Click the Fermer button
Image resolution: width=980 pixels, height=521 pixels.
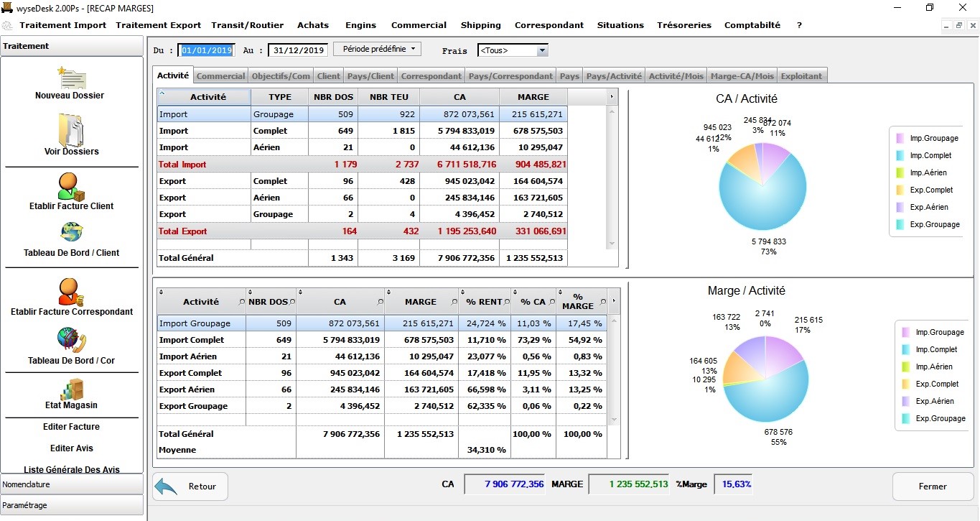click(933, 487)
